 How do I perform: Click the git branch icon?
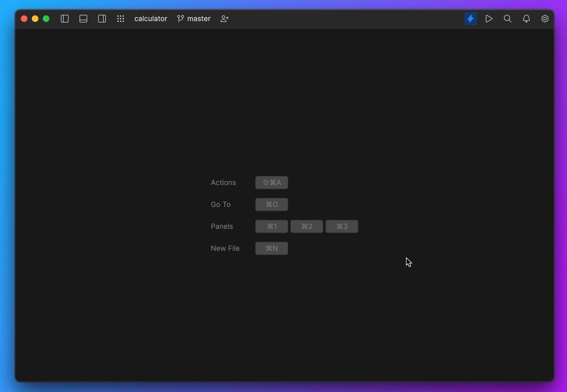(180, 19)
